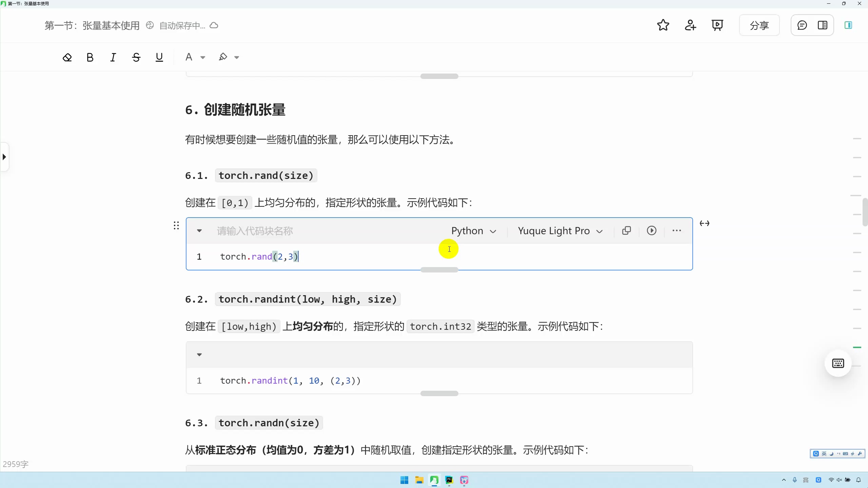Collapse the torch.rand code block

(x=199, y=230)
